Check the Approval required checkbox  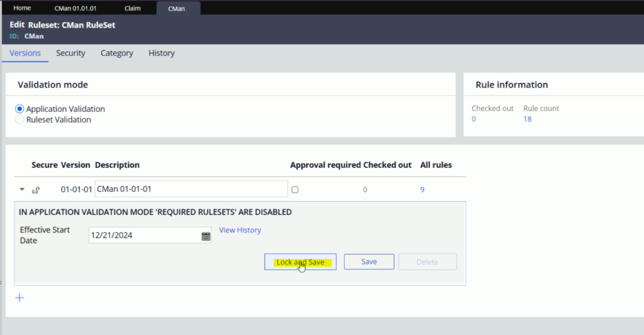click(295, 190)
